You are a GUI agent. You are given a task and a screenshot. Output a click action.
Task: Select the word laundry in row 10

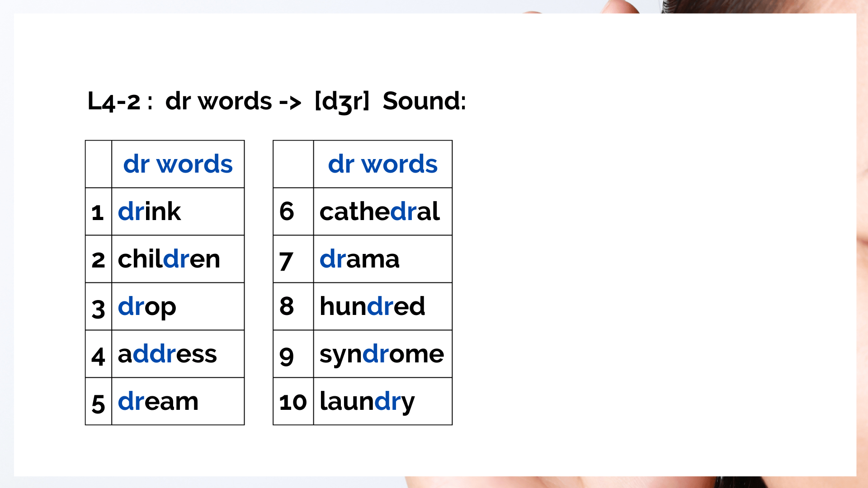367,402
